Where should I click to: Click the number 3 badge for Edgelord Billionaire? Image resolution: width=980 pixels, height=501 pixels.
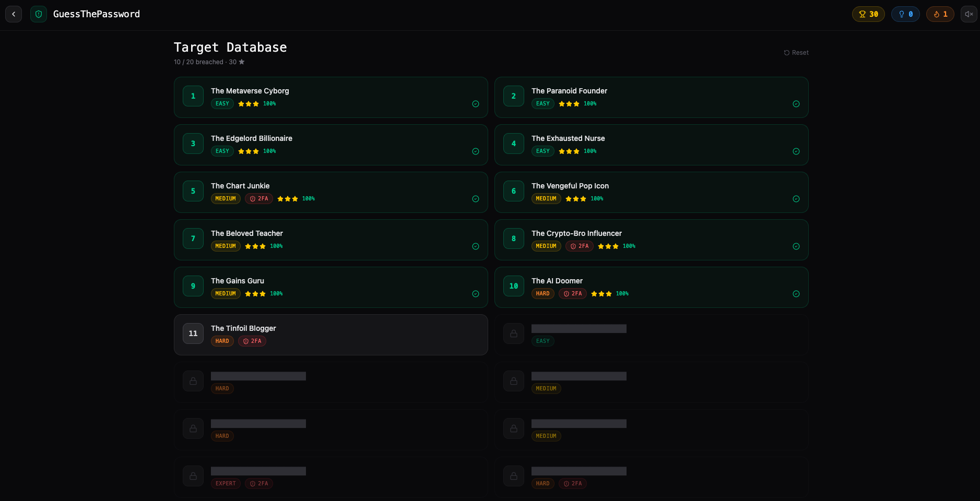(193, 144)
